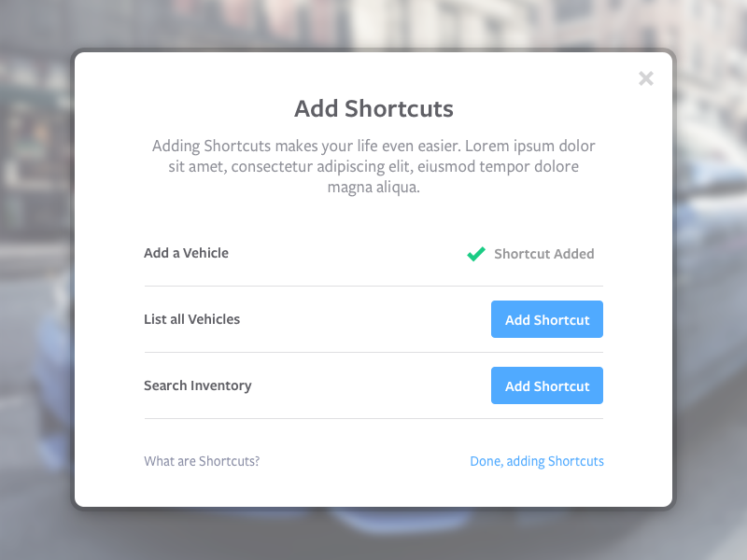Close the Add Shortcuts dialog
Viewport: 747px width, 560px height.
point(645,79)
